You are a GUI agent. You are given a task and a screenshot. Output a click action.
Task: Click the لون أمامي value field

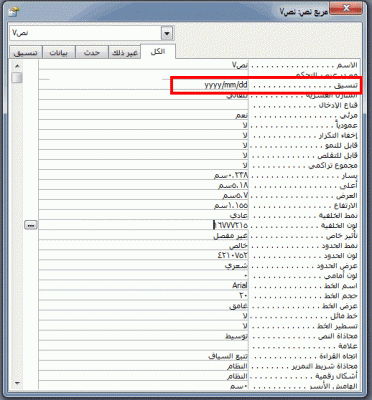(143, 276)
